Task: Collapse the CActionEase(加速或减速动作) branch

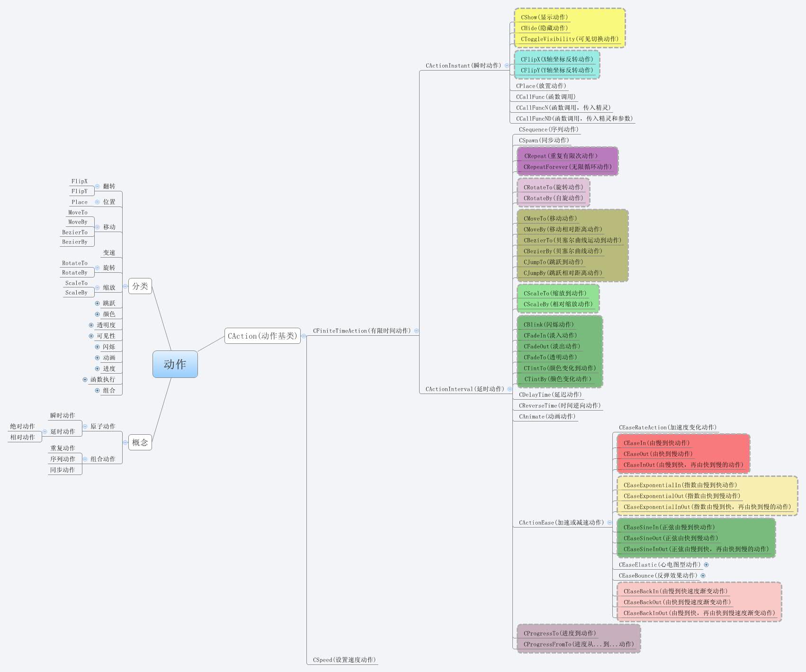Action: [610, 522]
